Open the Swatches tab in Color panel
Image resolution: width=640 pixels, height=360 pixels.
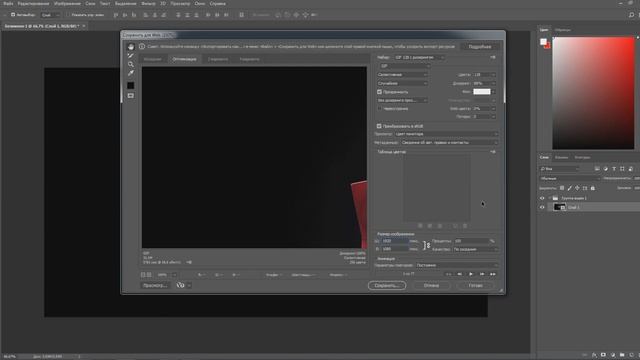pyautogui.click(x=563, y=30)
